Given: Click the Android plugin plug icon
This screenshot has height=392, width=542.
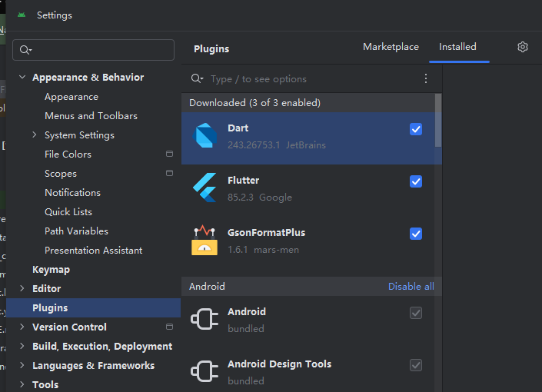Looking at the screenshot, I should [204, 319].
